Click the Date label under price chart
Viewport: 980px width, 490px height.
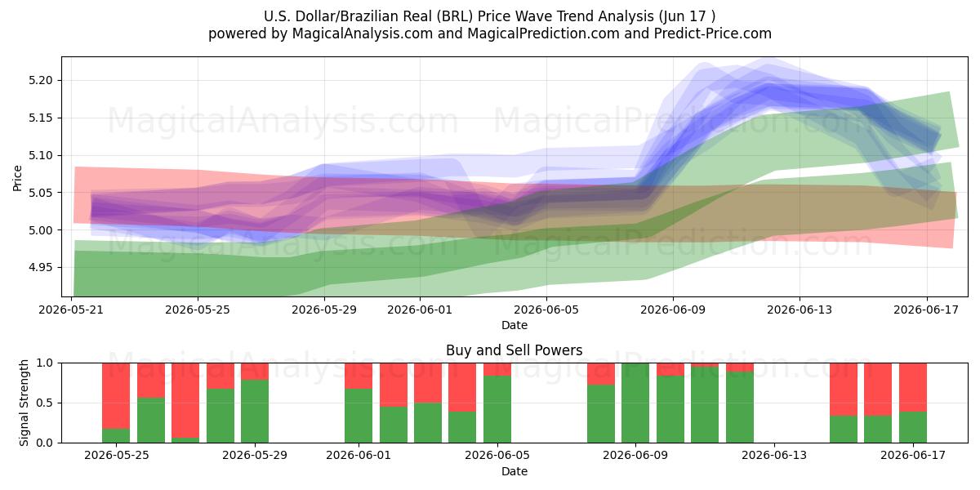(x=514, y=325)
